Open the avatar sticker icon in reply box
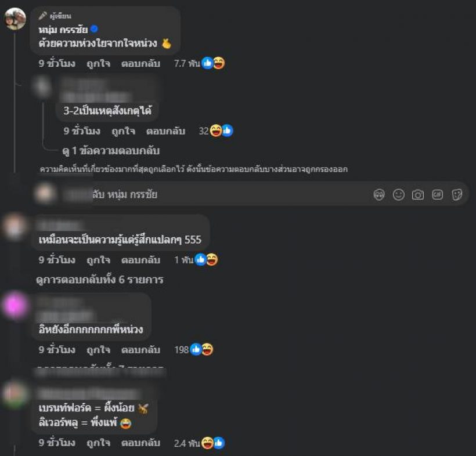 pyautogui.click(x=379, y=194)
